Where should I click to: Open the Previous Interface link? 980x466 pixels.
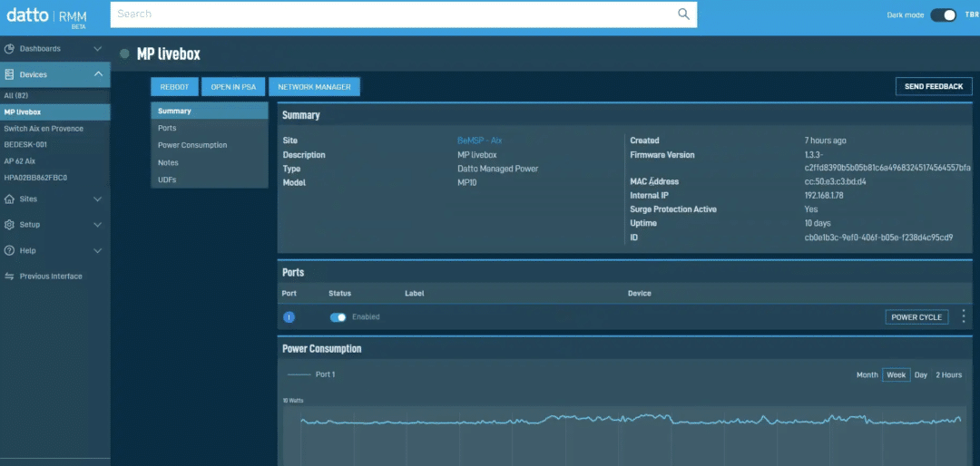coord(51,277)
